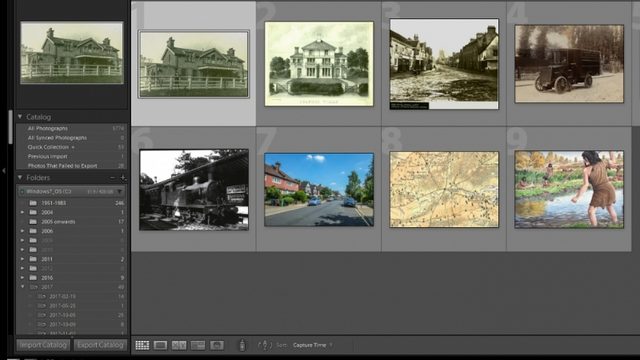
Task: Select the old village street thumbnail
Action: [x=444, y=64]
